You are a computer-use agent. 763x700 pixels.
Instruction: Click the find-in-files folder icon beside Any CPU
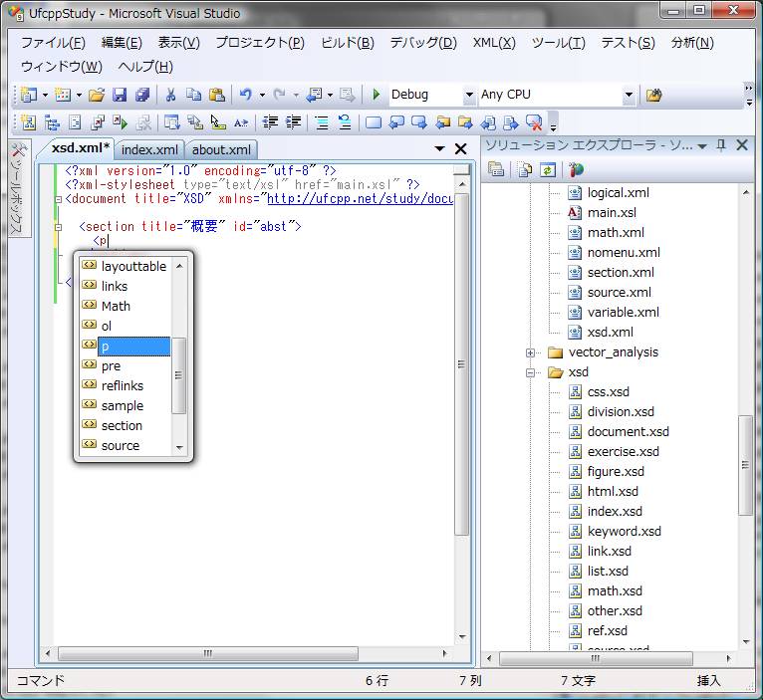653,95
